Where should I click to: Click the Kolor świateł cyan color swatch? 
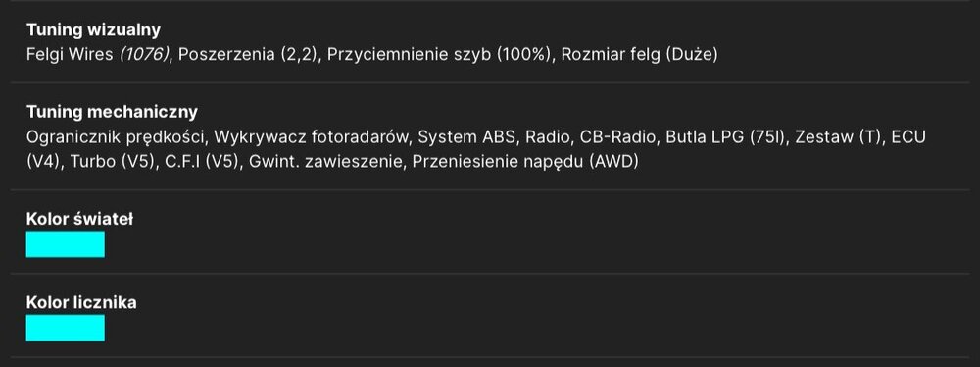65,244
